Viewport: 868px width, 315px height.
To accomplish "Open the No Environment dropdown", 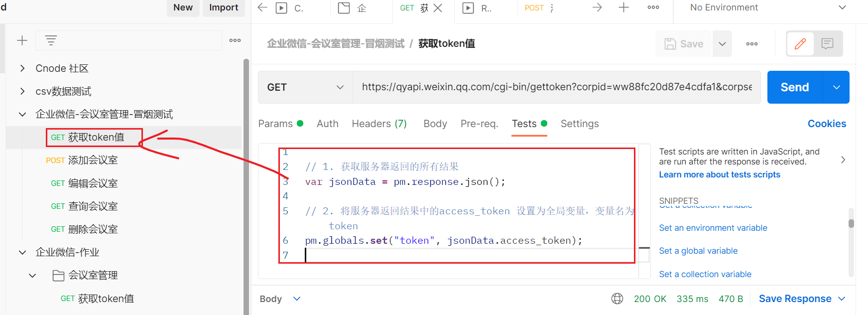I will (767, 7).
